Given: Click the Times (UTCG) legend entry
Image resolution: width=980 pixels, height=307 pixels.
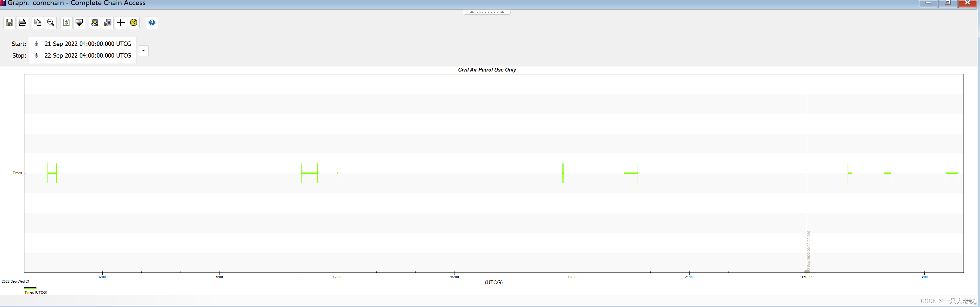Looking at the screenshot, I should [x=36, y=292].
